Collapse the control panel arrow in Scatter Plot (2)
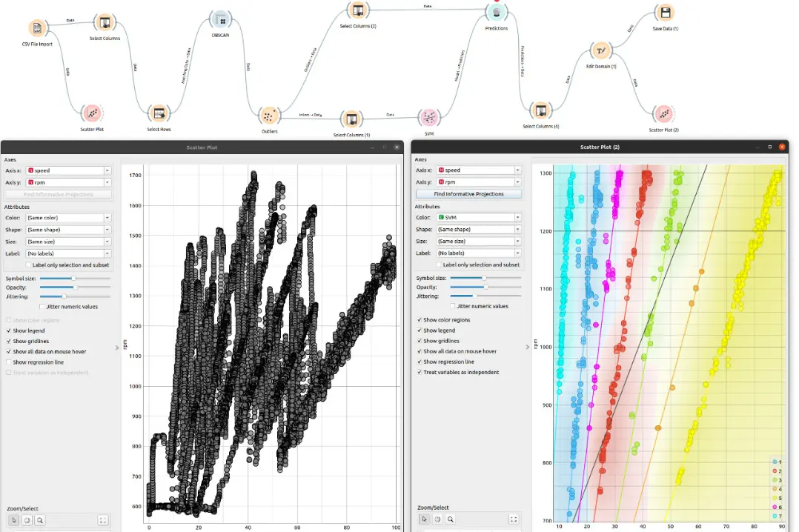This screenshot has width=799, height=532. click(x=528, y=347)
